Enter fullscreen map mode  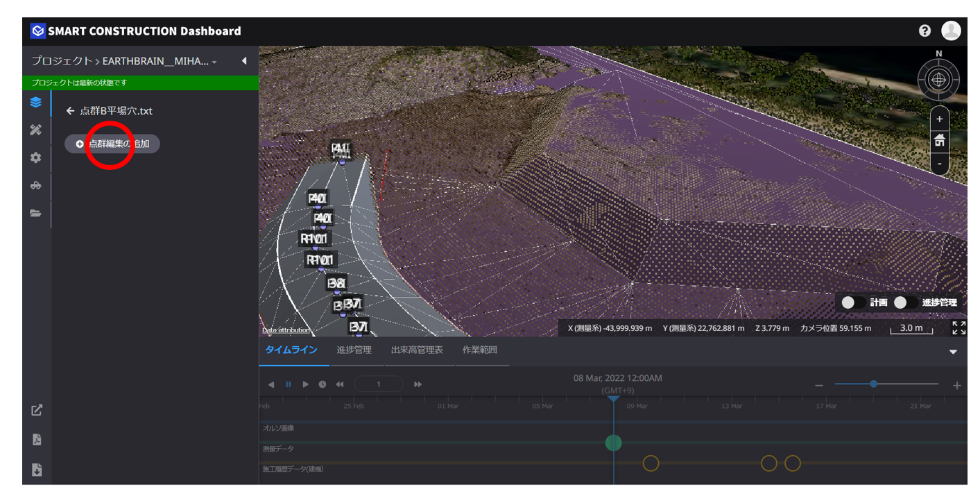pos(958,327)
